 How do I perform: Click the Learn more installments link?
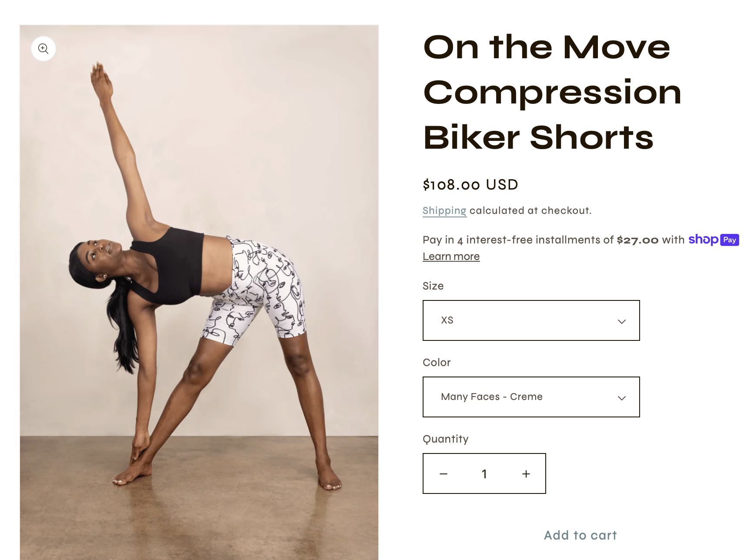[451, 257]
